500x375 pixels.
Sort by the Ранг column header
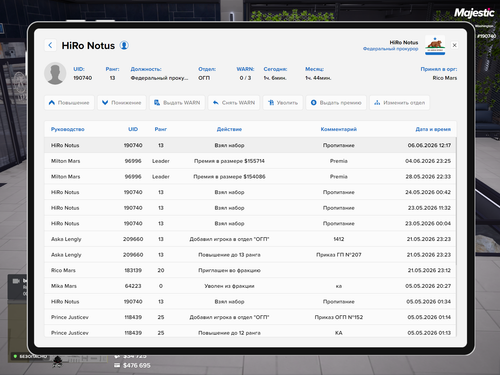[x=161, y=129]
